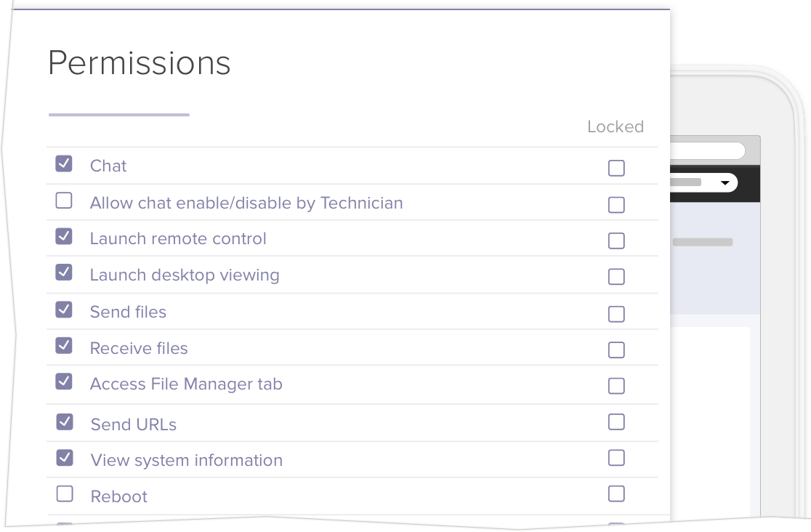Lock the Chat permission
Viewport: 811px width, 532px height.
[616, 169]
